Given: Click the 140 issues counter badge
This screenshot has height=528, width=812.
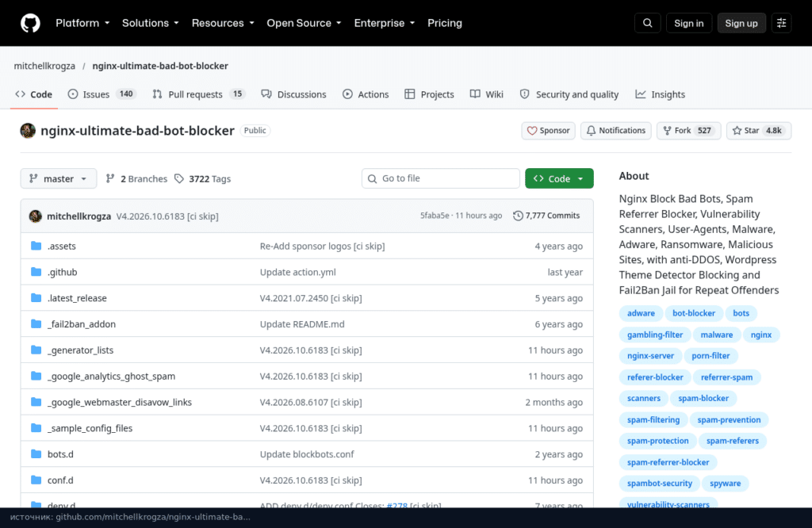Looking at the screenshot, I should [x=126, y=94].
